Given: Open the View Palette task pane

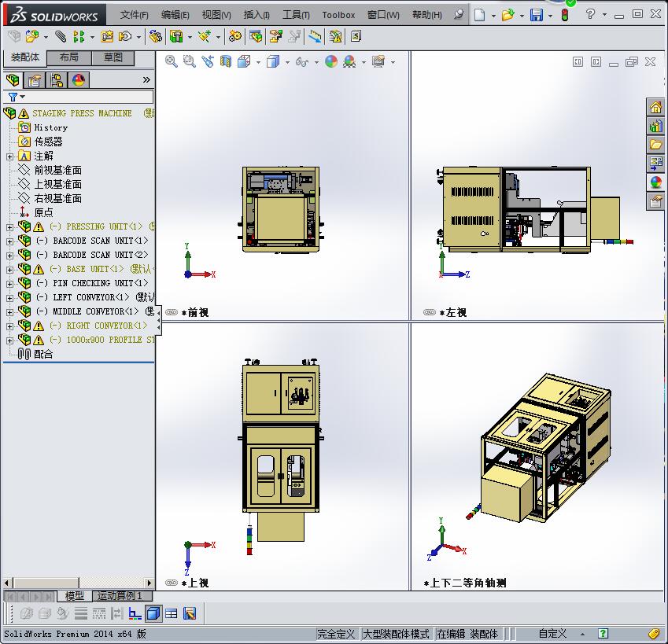Looking at the screenshot, I should click(655, 164).
